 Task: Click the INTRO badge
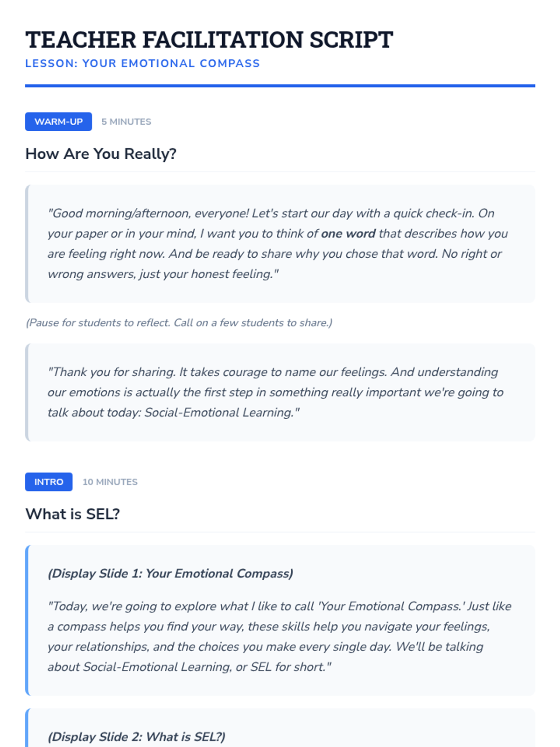(x=49, y=482)
